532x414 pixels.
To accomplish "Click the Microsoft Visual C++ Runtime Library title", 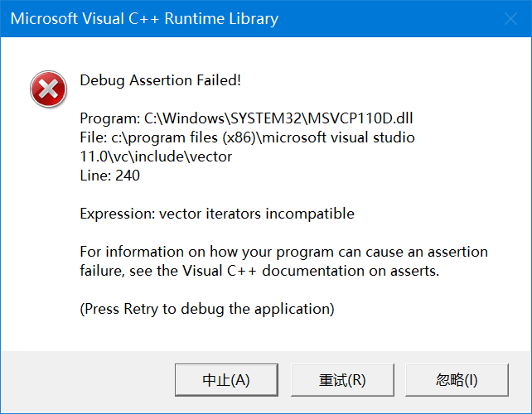I will tap(144, 19).
